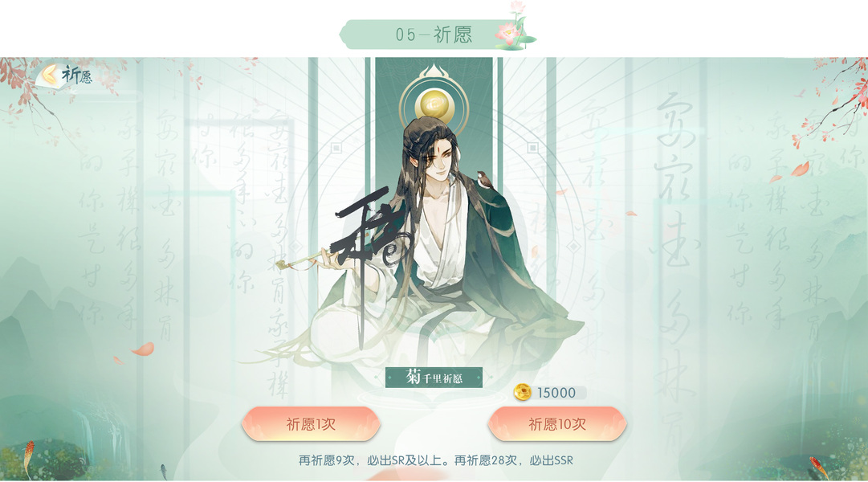This screenshot has height=482, width=868.
Task: Click the orange koi fish at bottom left
Action: click(29, 456)
